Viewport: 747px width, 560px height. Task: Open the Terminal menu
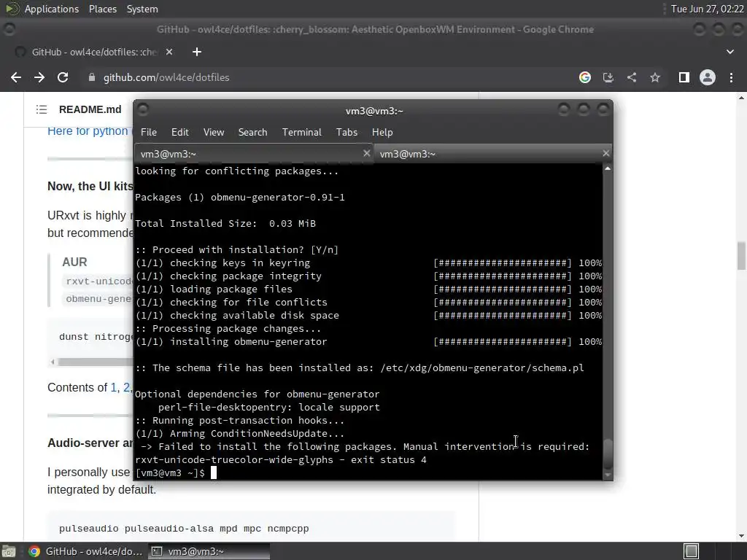pos(301,133)
